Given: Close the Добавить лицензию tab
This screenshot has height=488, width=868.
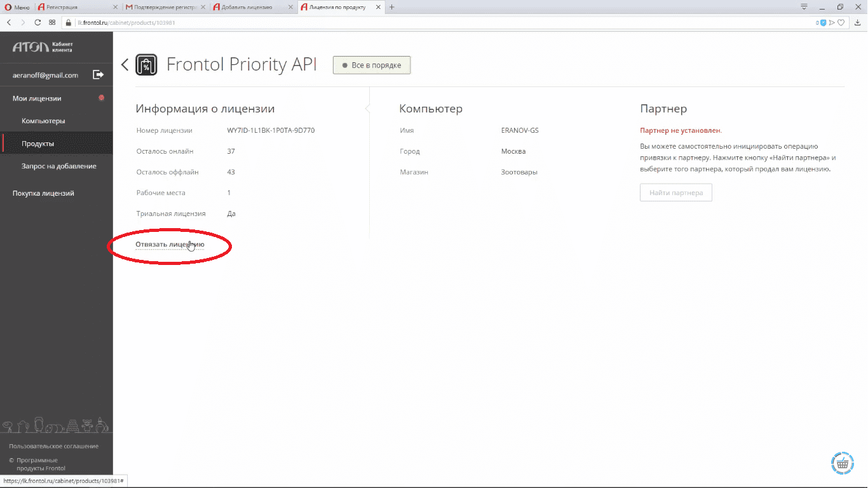Looking at the screenshot, I should click(x=290, y=7).
